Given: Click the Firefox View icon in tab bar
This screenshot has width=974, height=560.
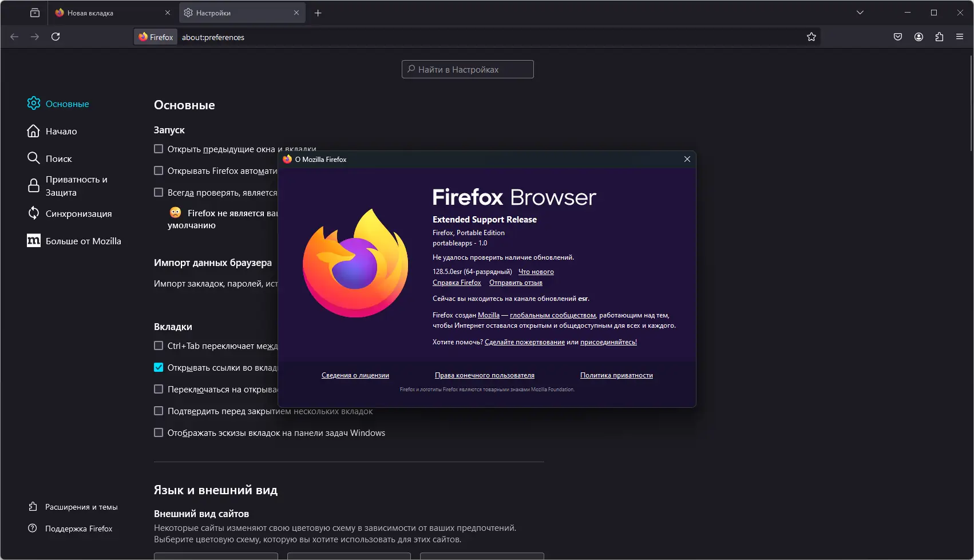Looking at the screenshot, I should 35,13.
